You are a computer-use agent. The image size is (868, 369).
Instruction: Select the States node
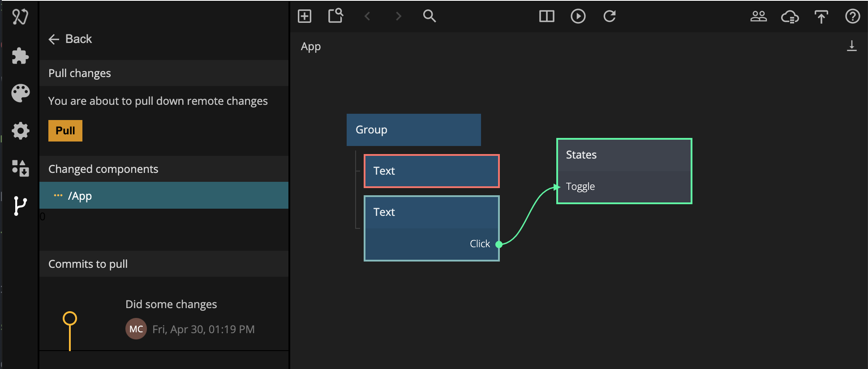click(x=624, y=155)
